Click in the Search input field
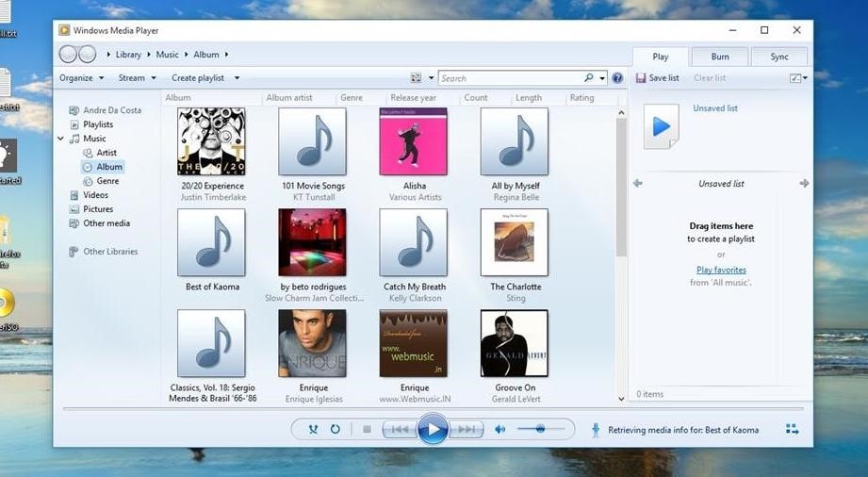Screen dimensions: 868x477 pyautogui.click(x=511, y=78)
